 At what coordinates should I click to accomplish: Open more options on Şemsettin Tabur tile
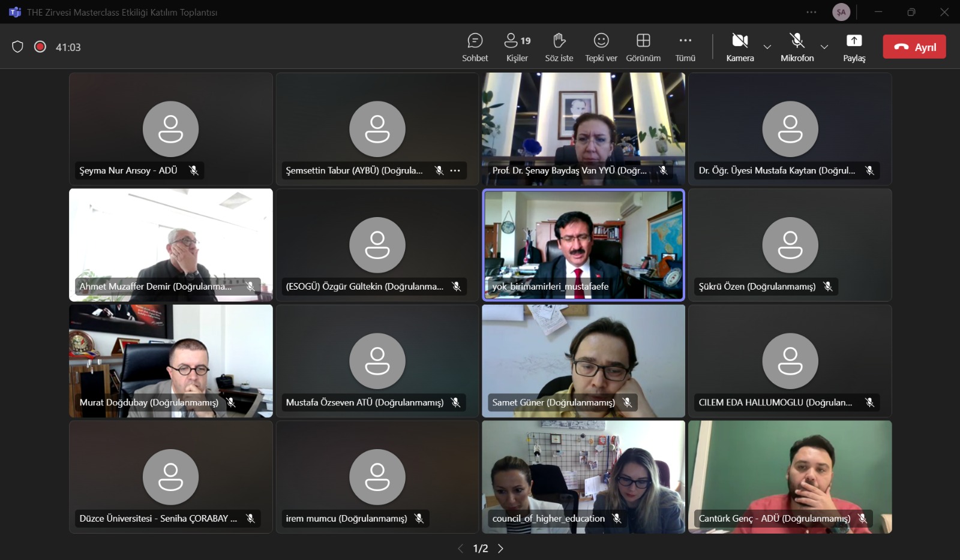pos(455,171)
